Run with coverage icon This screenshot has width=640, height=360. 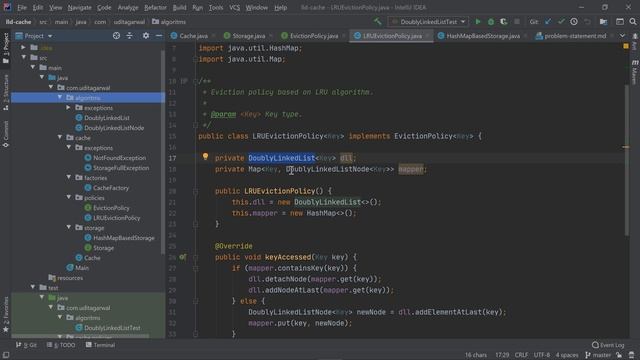504,22
